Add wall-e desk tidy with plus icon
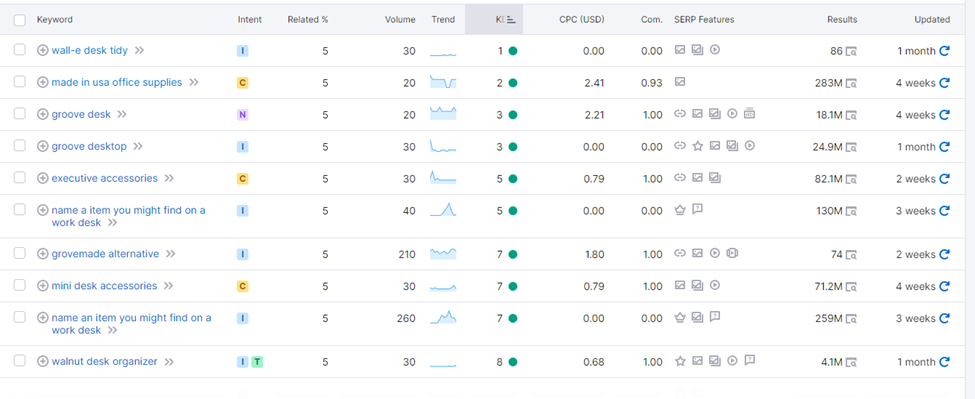975x399 pixels. (42, 50)
